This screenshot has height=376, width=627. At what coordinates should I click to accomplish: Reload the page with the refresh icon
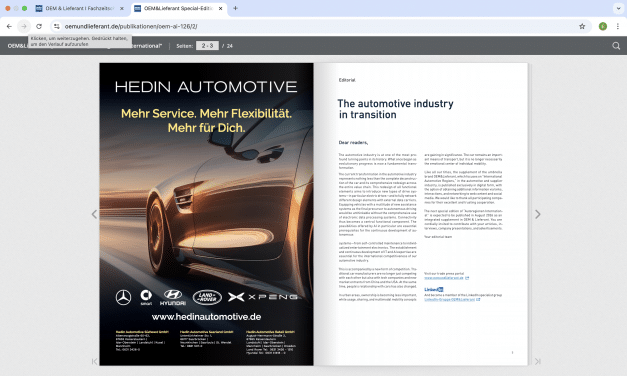[x=39, y=26]
